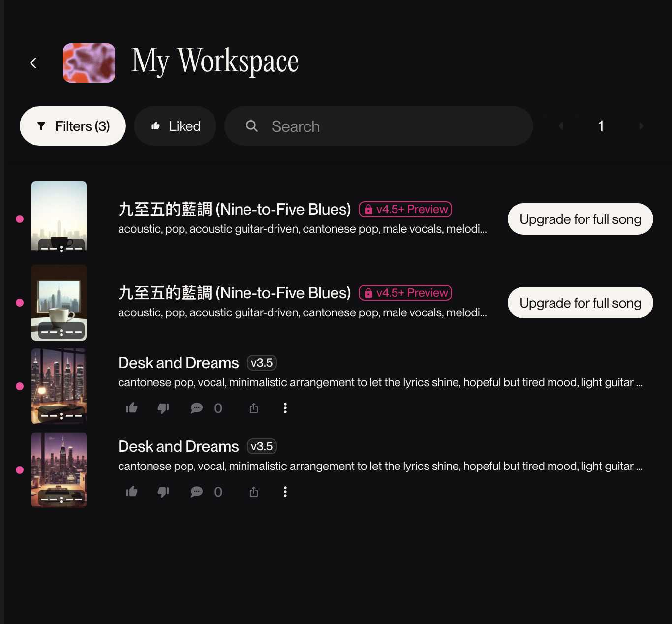Play the first Nine-to-Five Blues thumbnail
672x624 pixels.
pos(59,216)
